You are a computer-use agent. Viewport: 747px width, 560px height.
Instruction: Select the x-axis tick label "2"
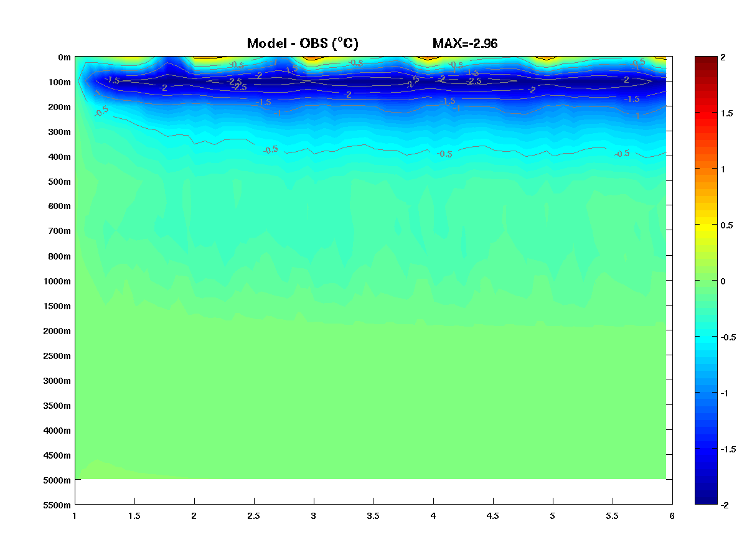click(194, 516)
